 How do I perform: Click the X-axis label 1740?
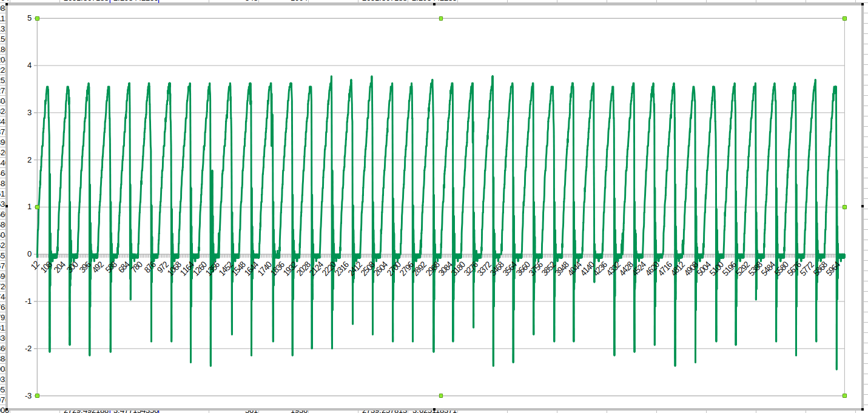click(x=264, y=269)
